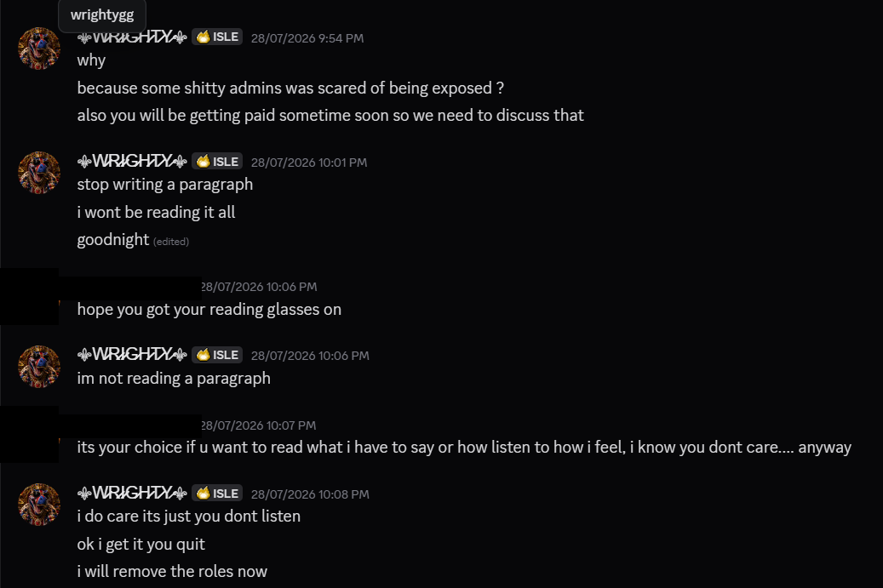Click redacted username on 10:06 PM message

coord(129,287)
